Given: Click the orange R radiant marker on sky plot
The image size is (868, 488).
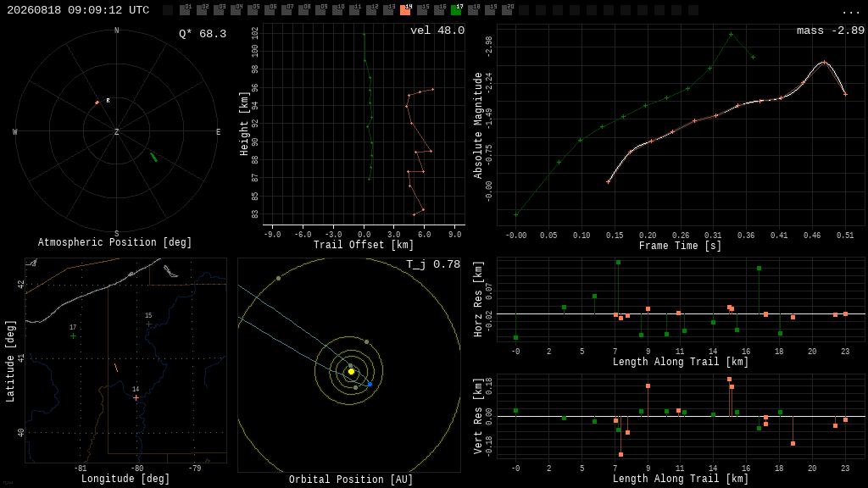Looking at the screenshot, I should coord(97,103).
